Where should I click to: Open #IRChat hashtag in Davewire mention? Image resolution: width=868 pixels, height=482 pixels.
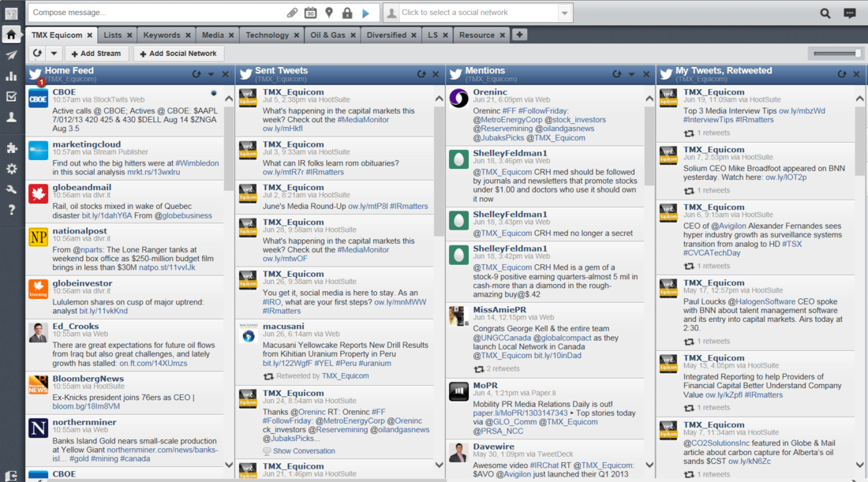(x=546, y=465)
